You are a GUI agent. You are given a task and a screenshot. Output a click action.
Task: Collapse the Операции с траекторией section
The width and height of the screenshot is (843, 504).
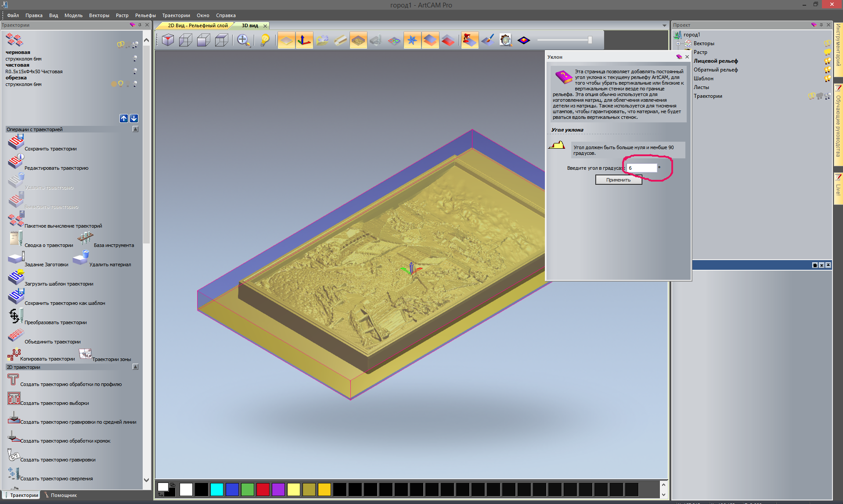pyautogui.click(x=135, y=129)
